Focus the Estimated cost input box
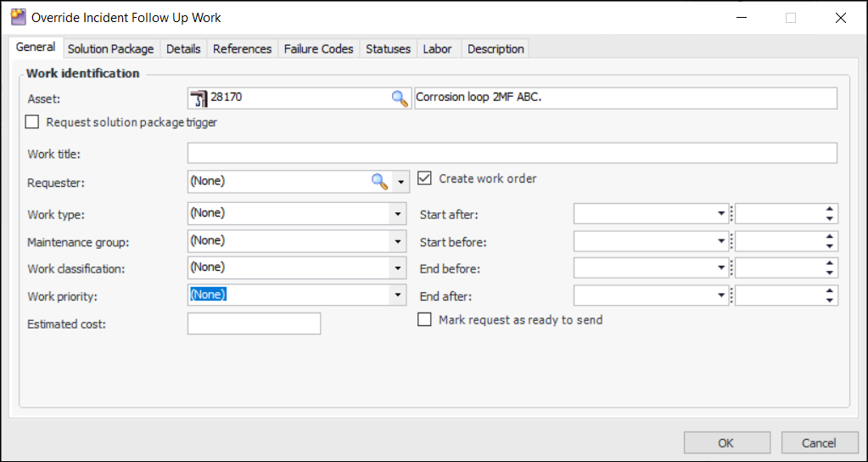This screenshot has width=868, height=462. point(254,324)
